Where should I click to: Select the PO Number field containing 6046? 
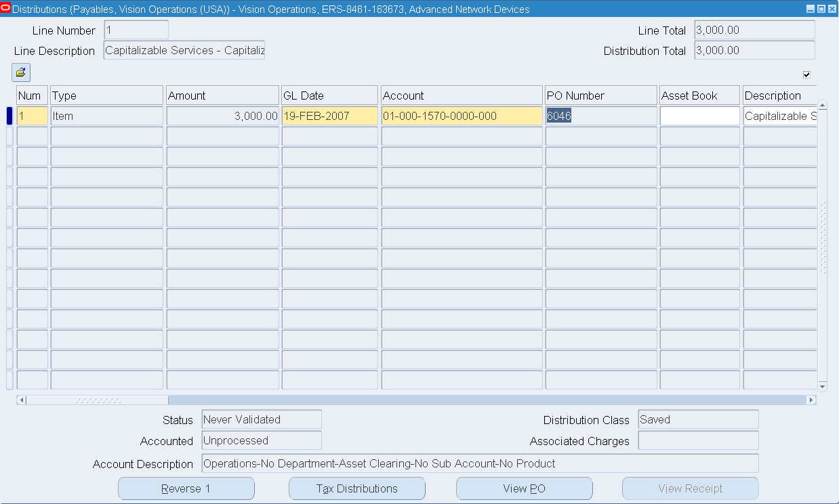point(601,116)
